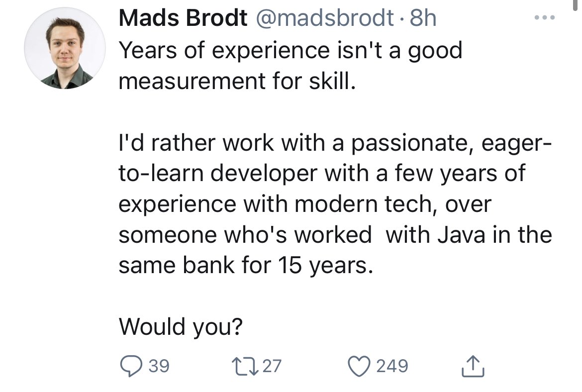582x392 pixels.
Task: Retweet using the arrows icon
Action: [247, 367]
